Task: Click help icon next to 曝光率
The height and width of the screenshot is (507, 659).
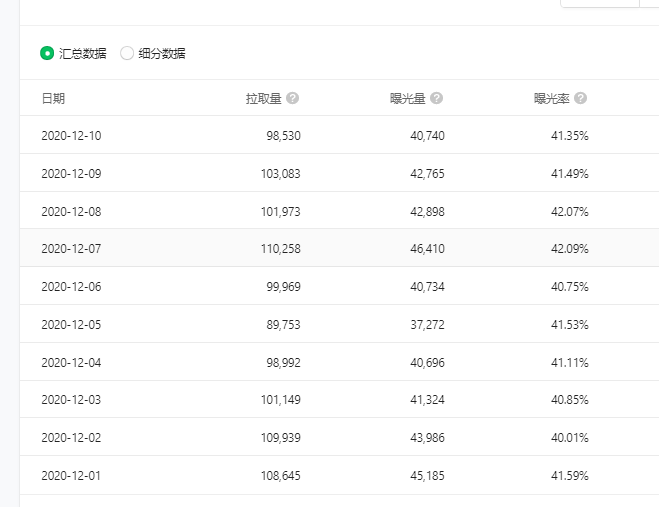Action: point(580,98)
